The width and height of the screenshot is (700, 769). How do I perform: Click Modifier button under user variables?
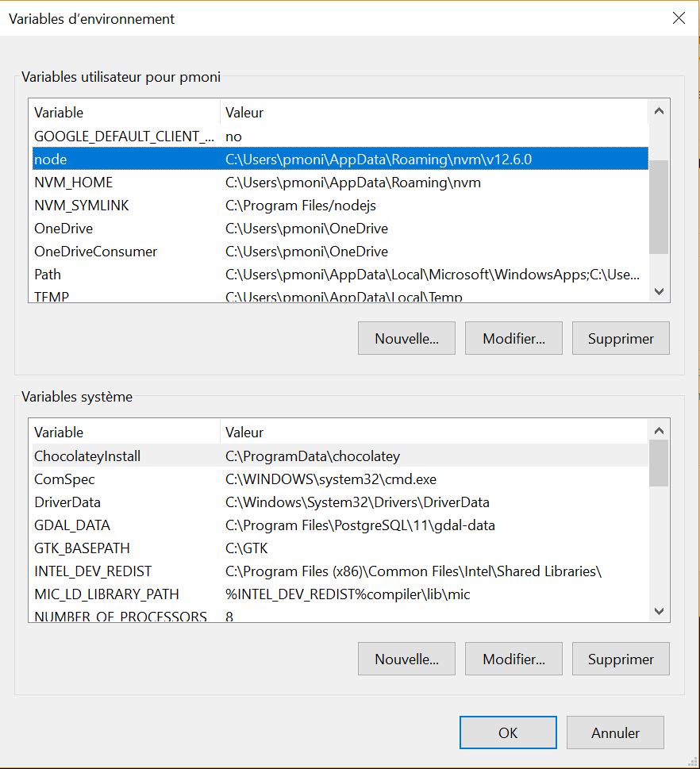tap(513, 338)
